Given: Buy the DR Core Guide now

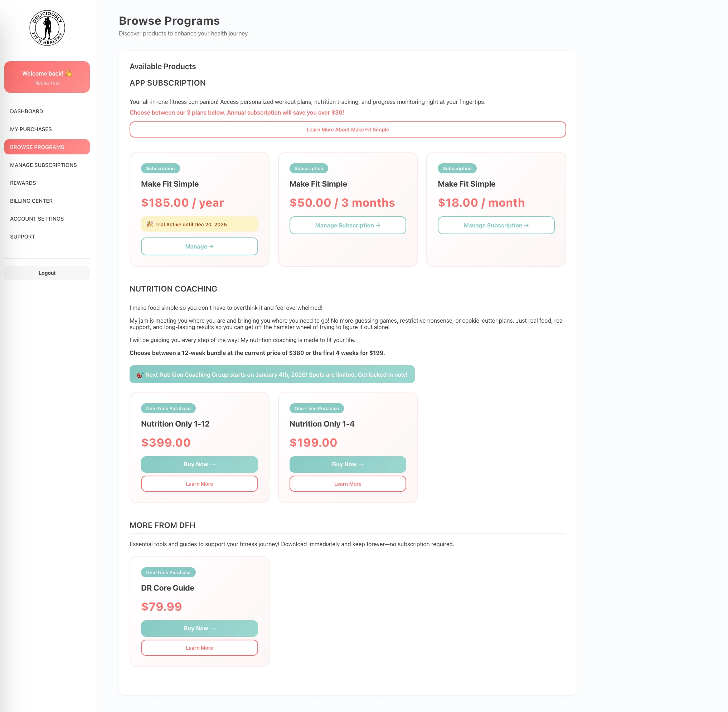Looking at the screenshot, I should 199,628.
